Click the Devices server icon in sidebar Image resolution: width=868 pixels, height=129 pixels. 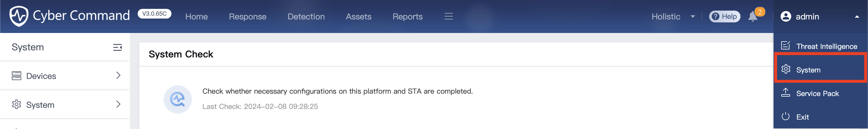[x=17, y=76]
